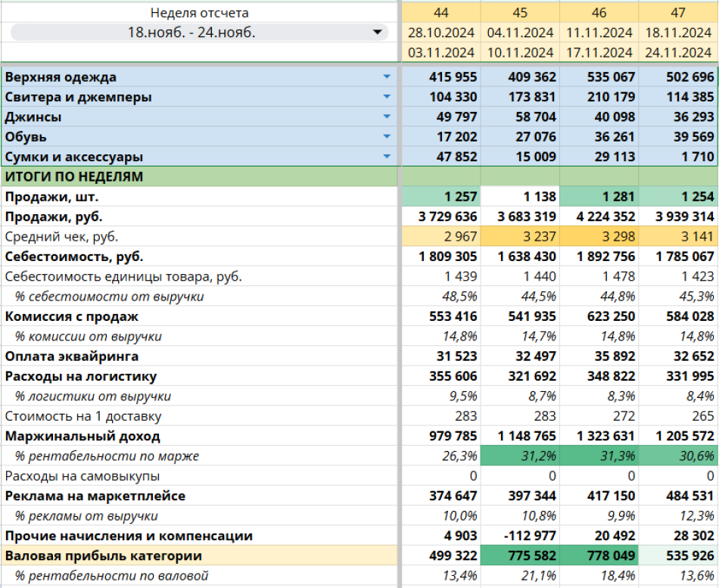Select the date cell 04.11.2024
This screenshot has height=588, width=719.
(520, 33)
